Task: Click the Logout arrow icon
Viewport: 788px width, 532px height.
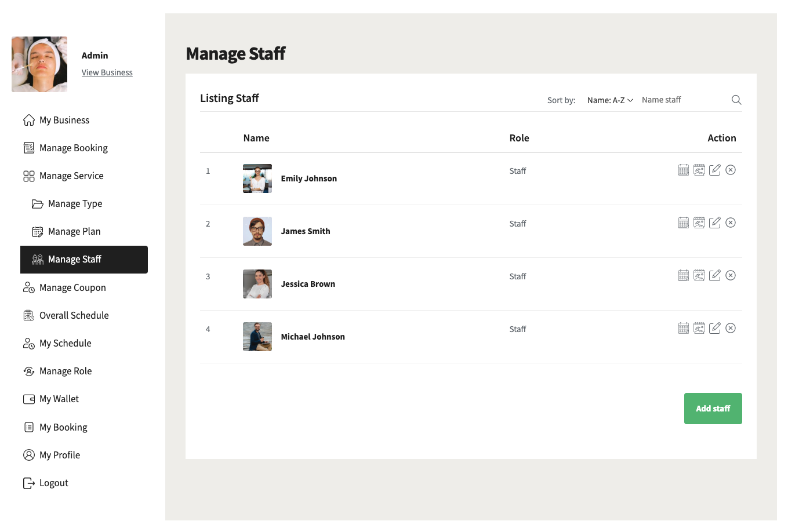Action: point(29,483)
